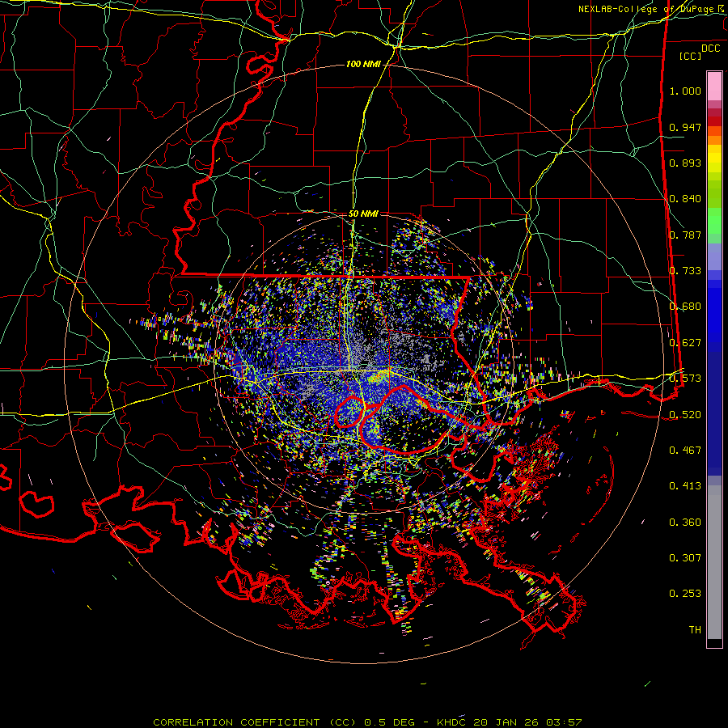Click the '[CC]' units label above the scale
The height and width of the screenshot is (728, 728).
[x=691, y=56]
